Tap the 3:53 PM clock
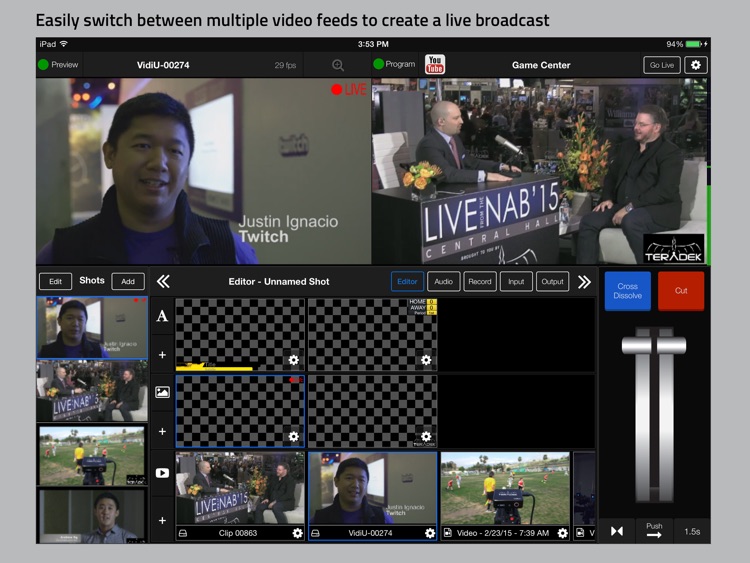 click(373, 44)
